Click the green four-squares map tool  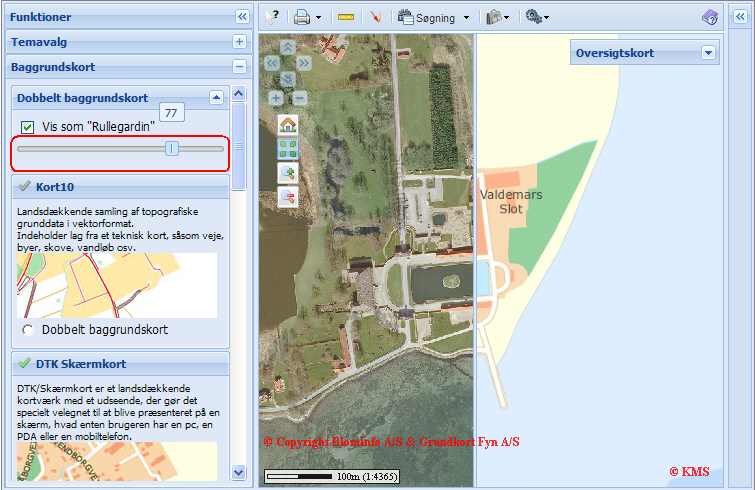click(x=288, y=149)
